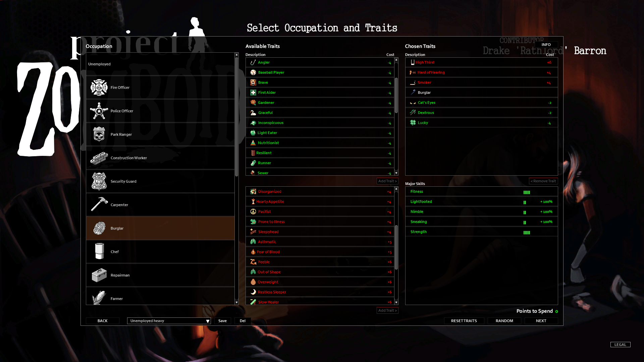Select the Construction Worker occupation icon
This screenshot has width=644, height=362.
(x=98, y=157)
